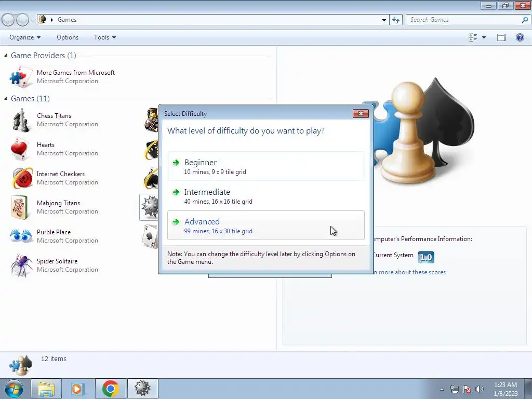532x399 pixels.
Task: Click the Games breadcrumb in address bar
Action: [x=67, y=20]
